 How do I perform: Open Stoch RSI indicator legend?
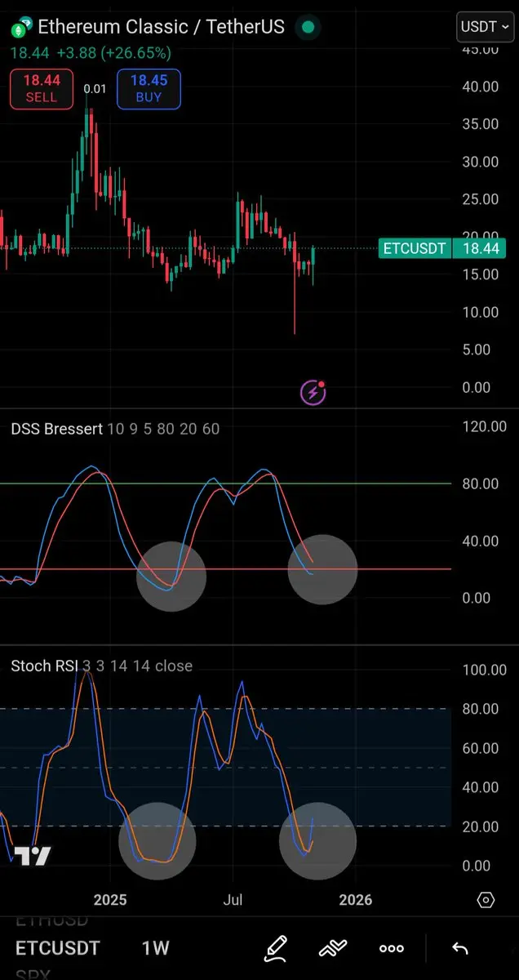point(101,666)
